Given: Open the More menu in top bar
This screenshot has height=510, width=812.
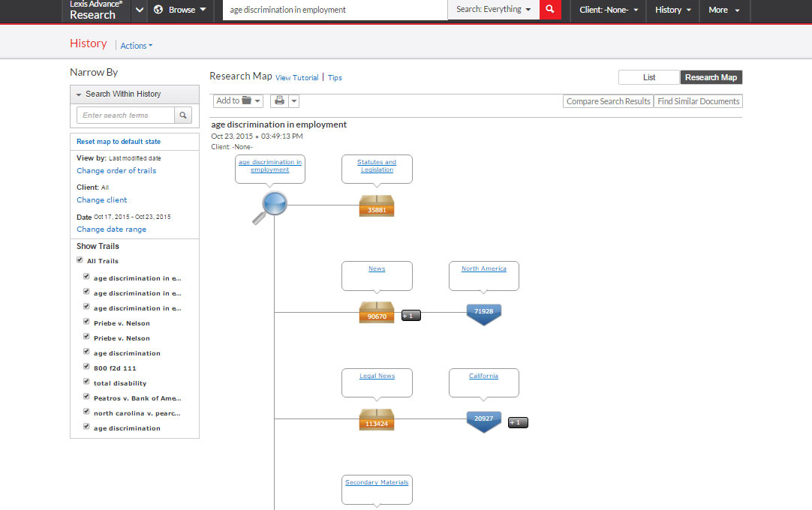Looking at the screenshot, I should coord(724,10).
